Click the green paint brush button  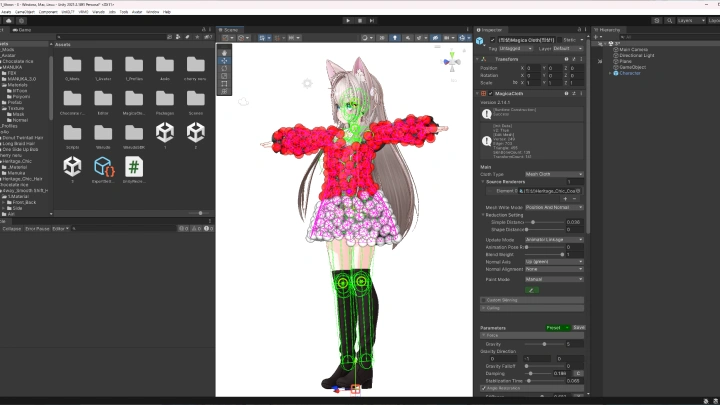531,290
